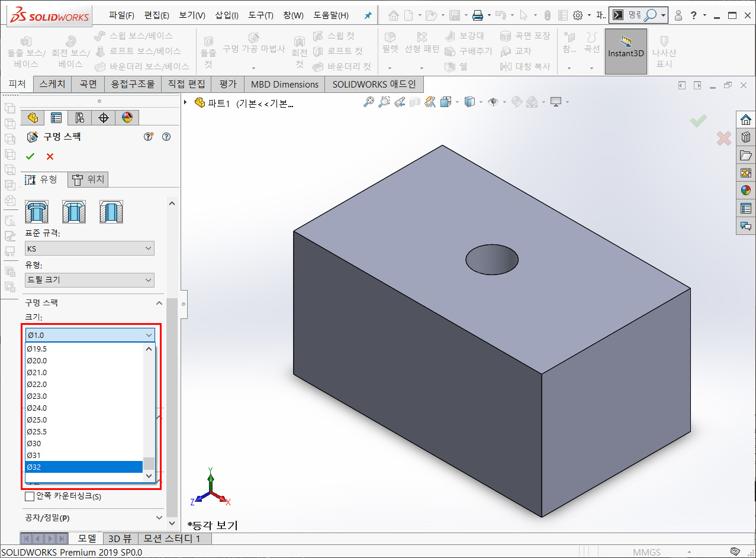Select the plain hole type icon
Image resolution: width=756 pixels, height=558 pixels.
click(111, 212)
